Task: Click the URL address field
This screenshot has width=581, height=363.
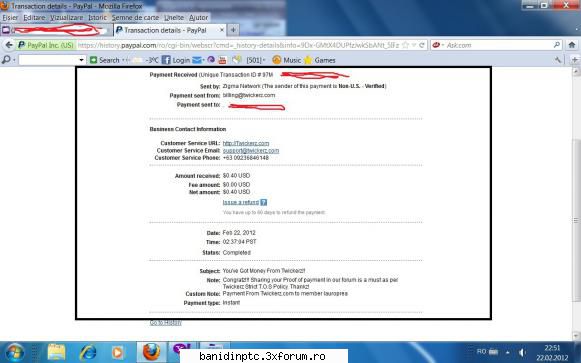Action: click(237, 45)
